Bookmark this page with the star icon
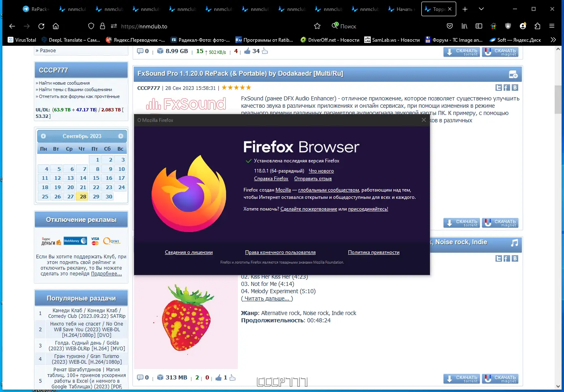Screen dimensions: 564x392 pos(317,26)
